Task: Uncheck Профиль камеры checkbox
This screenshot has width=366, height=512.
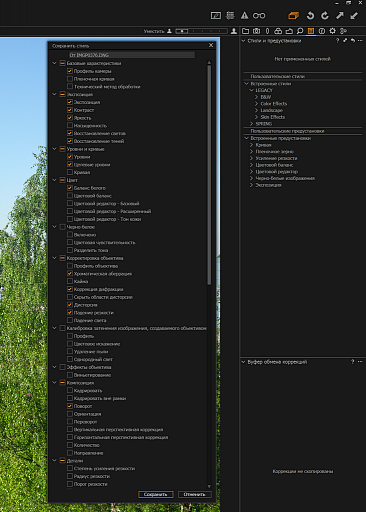Action: (x=70, y=71)
